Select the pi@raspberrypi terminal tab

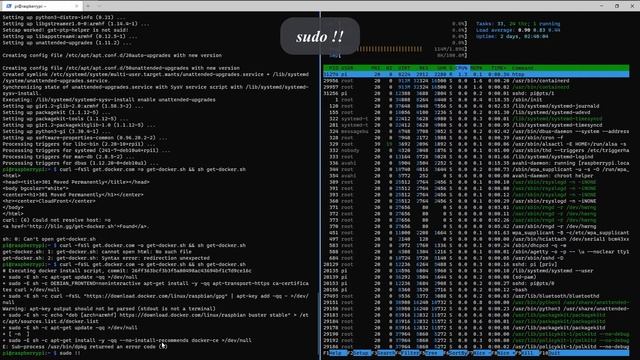[42, 6]
